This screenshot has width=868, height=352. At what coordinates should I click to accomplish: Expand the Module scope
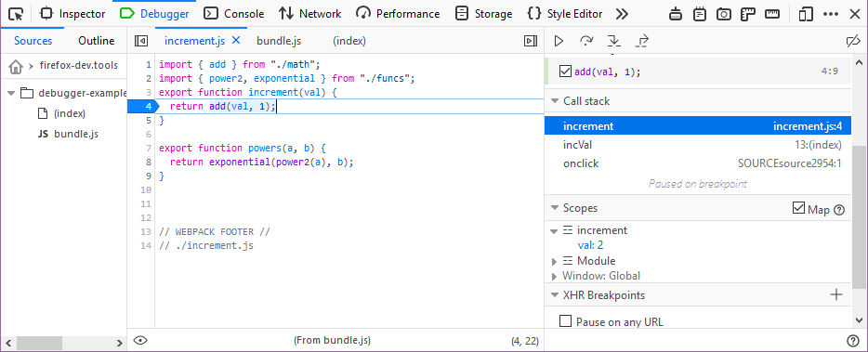[x=554, y=261]
